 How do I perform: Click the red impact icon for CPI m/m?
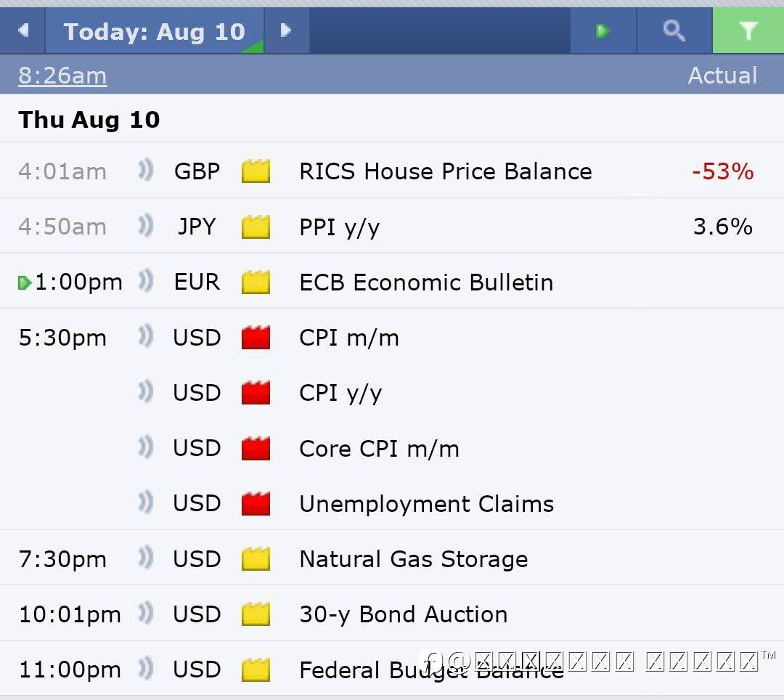(256, 338)
